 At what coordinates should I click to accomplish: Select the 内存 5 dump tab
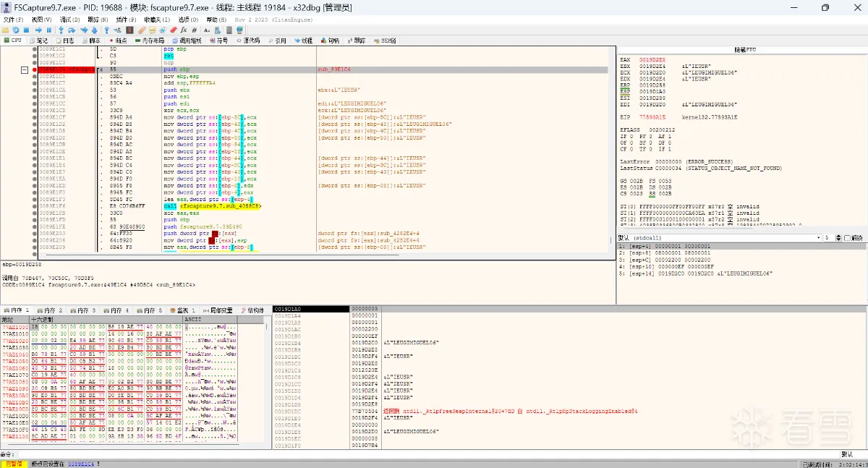(x=150, y=310)
